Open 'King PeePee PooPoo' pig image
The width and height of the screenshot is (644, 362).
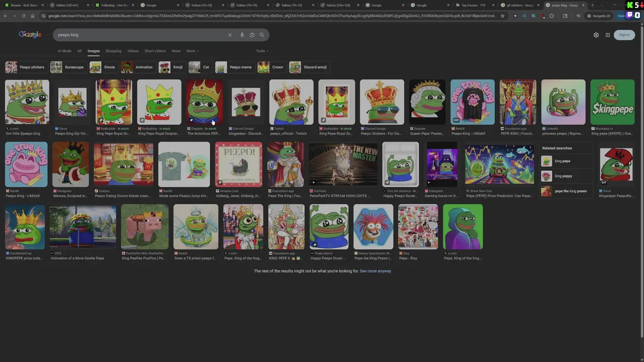click(x=145, y=227)
